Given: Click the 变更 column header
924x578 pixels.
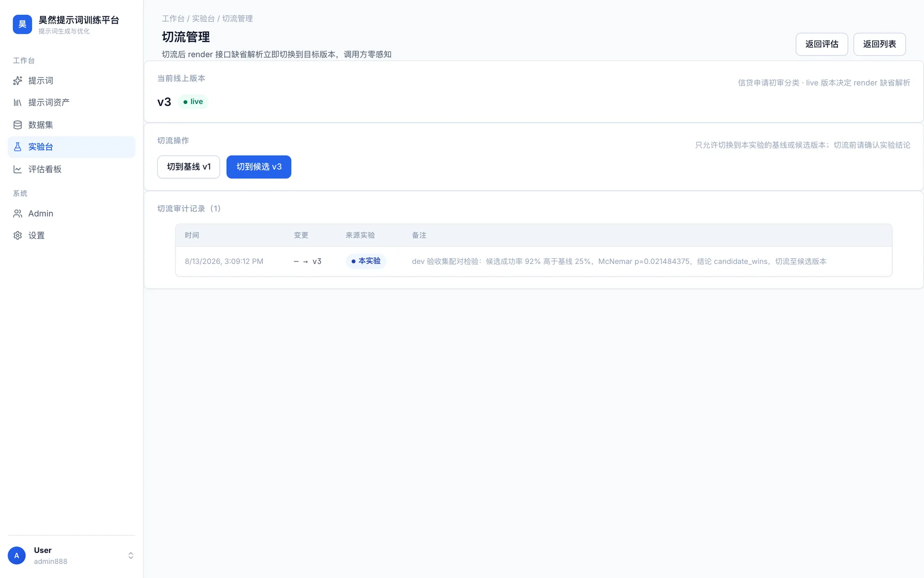Looking at the screenshot, I should coord(301,235).
